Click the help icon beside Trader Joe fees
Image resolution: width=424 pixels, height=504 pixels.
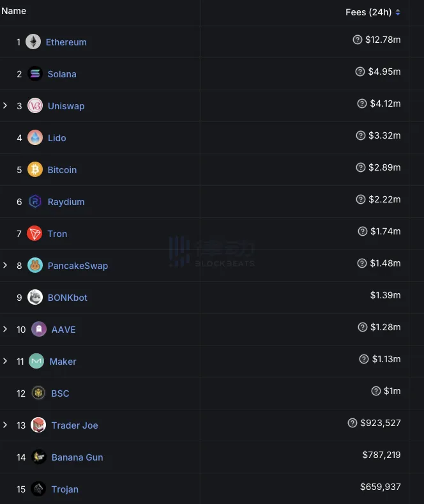352,423
